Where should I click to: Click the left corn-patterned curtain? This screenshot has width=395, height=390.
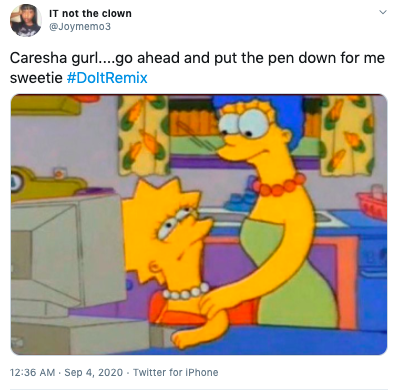click(143, 135)
